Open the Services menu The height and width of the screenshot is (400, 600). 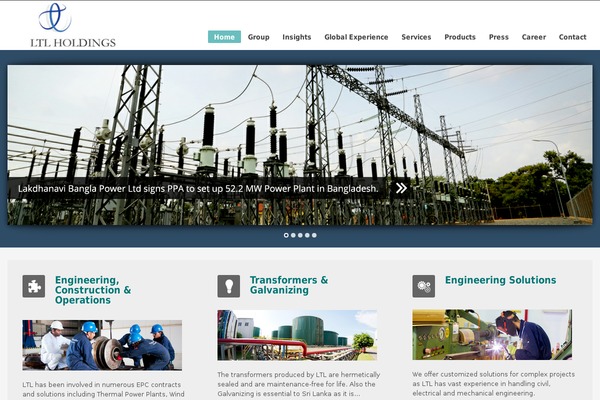tap(416, 37)
